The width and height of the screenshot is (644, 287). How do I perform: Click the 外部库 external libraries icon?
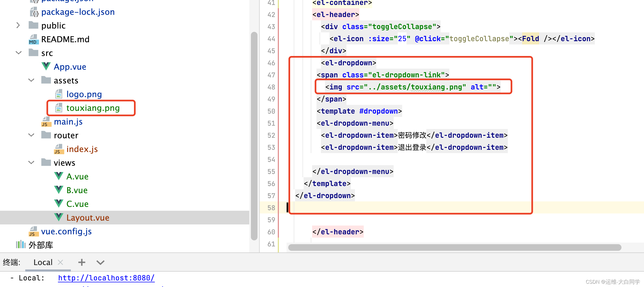(21, 244)
